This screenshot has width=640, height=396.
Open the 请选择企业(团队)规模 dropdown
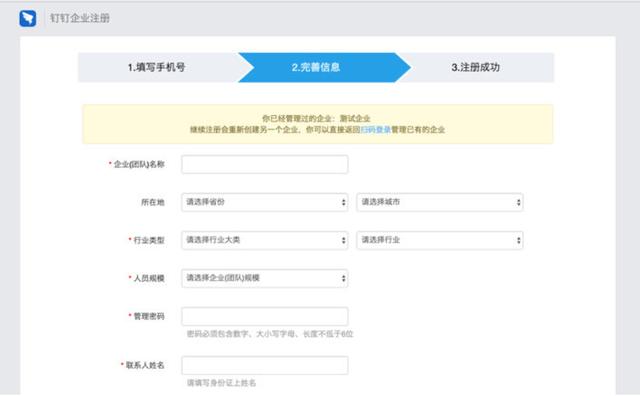click(264, 278)
